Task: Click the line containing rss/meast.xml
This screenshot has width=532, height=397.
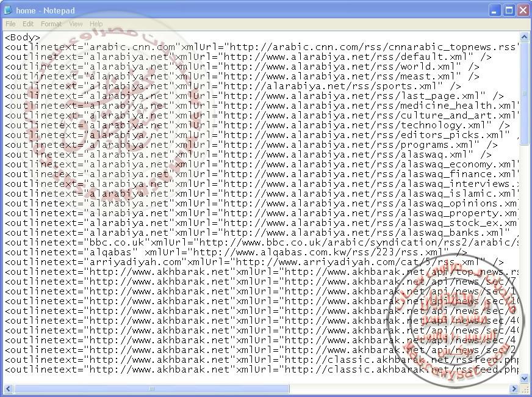Action: pos(242,77)
